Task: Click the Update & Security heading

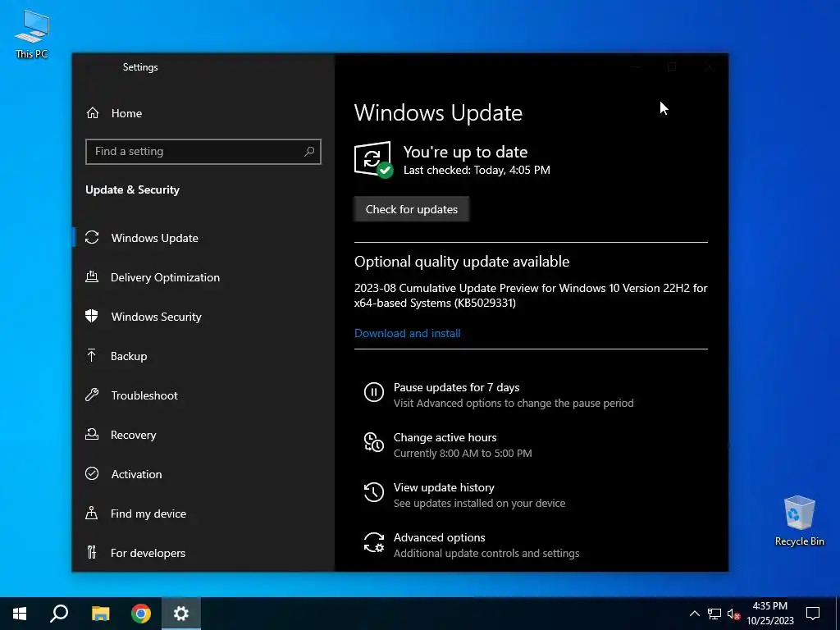Action: pos(132,189)
